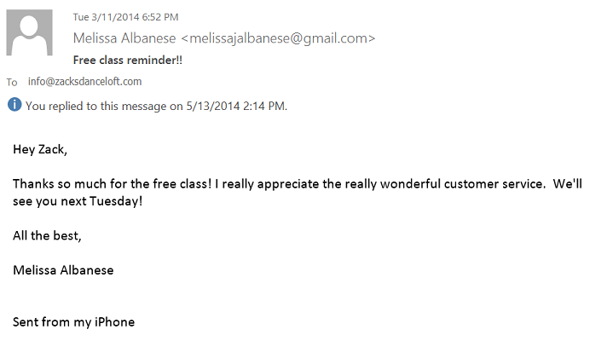The image size is (613, 364).
Task: Click the 'All the best,' closing line
Action: point(47,235)
